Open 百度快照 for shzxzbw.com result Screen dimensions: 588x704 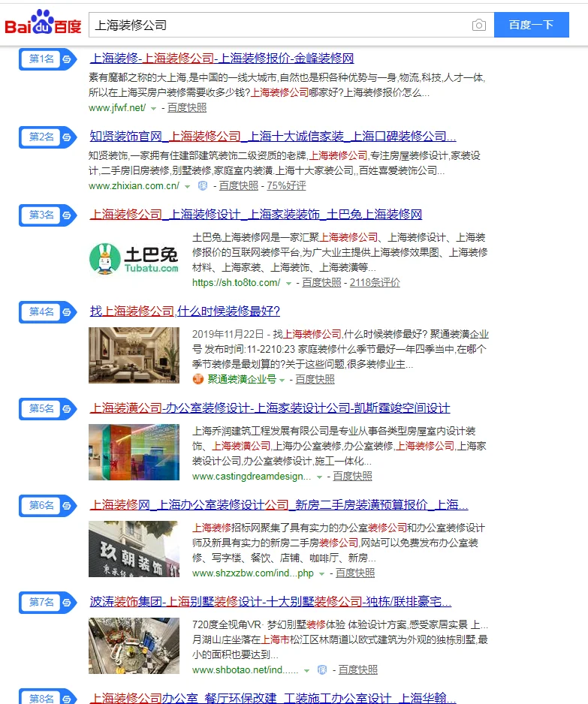click(355, 573)
